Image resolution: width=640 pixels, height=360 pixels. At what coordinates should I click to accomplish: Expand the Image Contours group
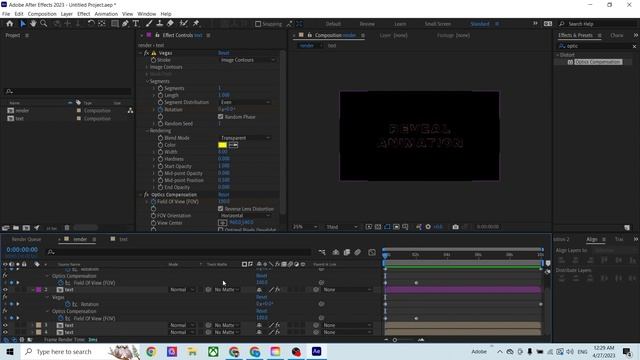click(147, 67)
